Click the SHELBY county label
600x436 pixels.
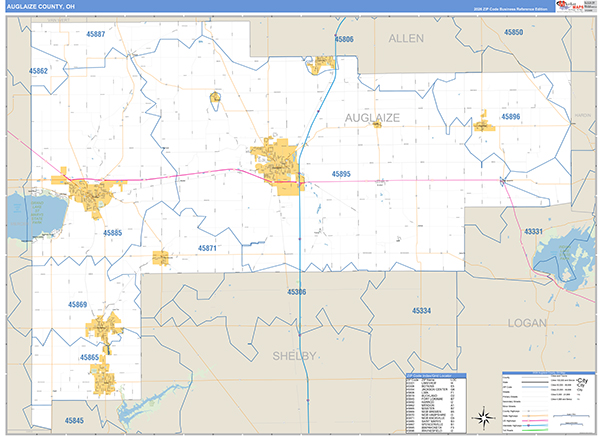tap(295, 356)
